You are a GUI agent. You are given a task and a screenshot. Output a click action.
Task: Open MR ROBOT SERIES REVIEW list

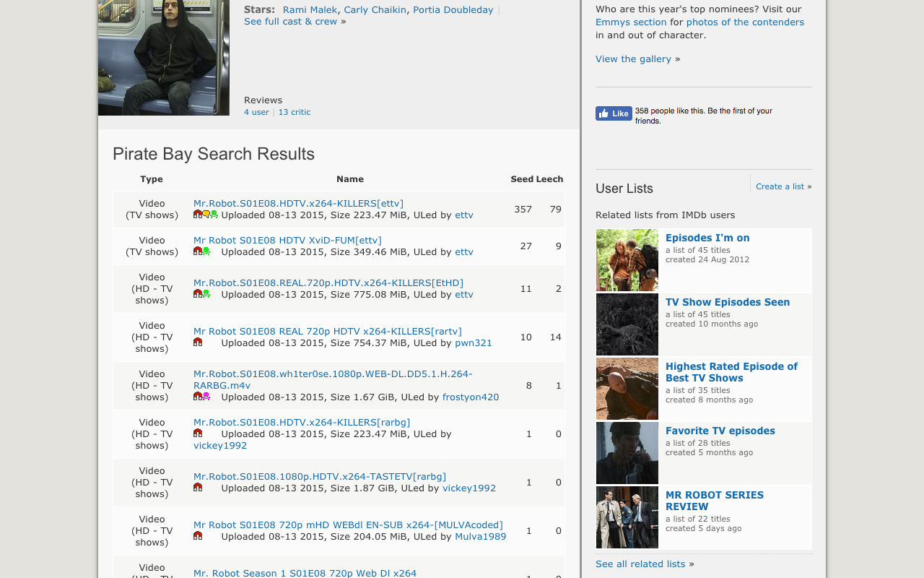click(715, 501)
